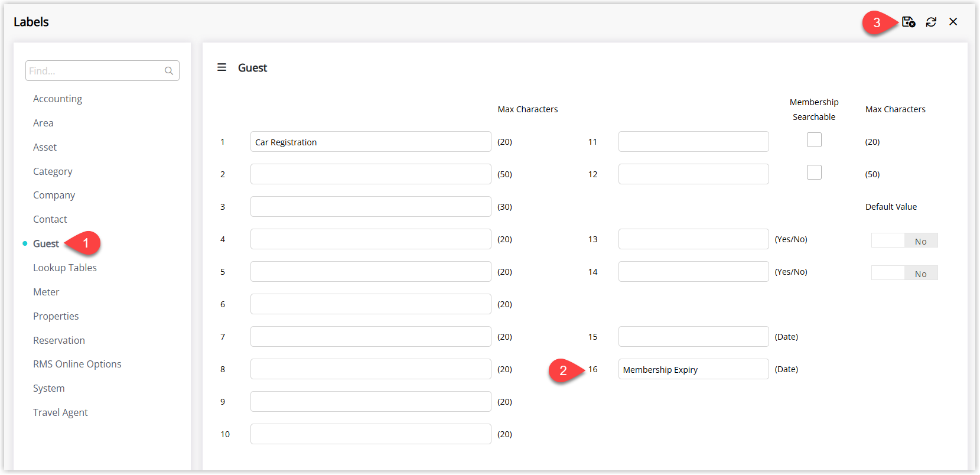Select Accounting in the labels list
Image resolution: width=980 pixels, height=475 pixels.
pyautogui.click(x=57, y=99)
